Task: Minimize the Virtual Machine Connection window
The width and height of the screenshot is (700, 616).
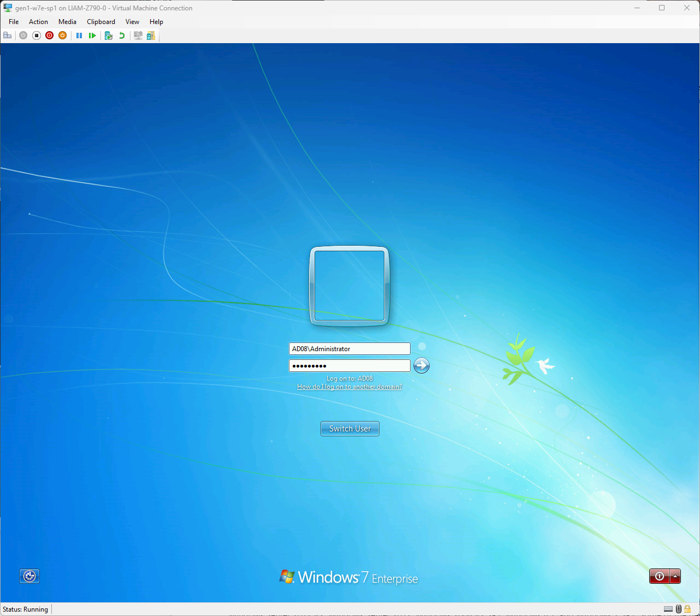Action: (x=637, y=8)
